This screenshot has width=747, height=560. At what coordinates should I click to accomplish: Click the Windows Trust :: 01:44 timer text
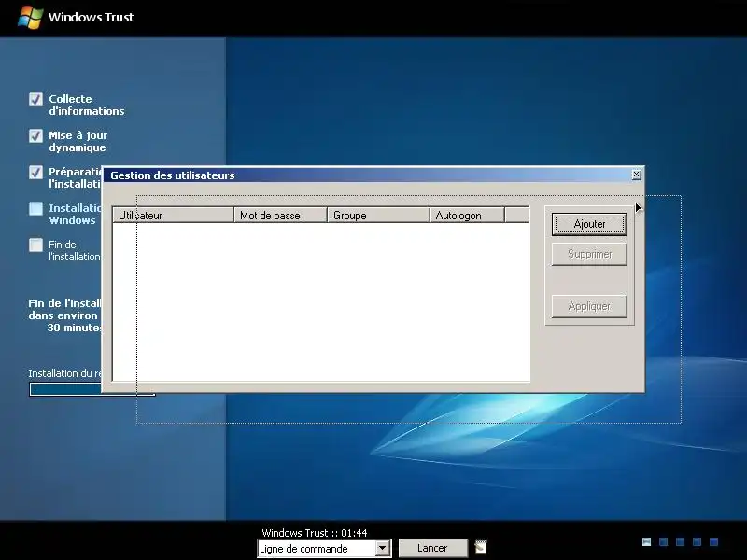[315, 533]
